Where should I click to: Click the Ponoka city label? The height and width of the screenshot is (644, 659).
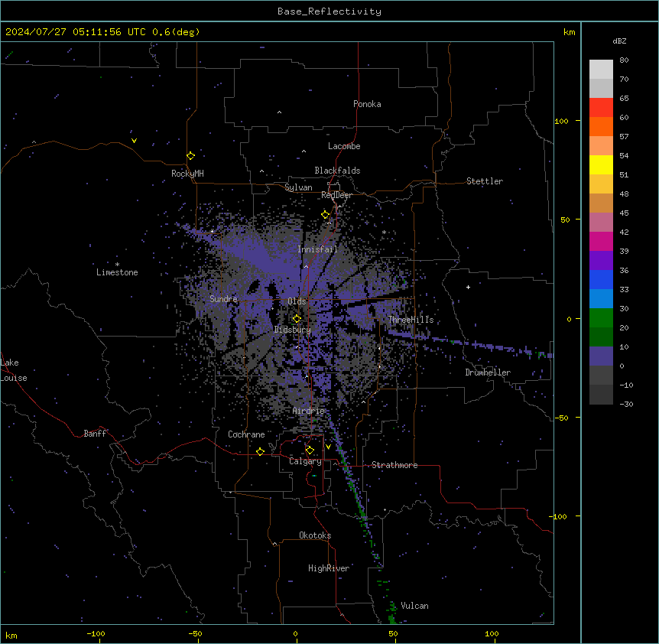pos(367,104)
